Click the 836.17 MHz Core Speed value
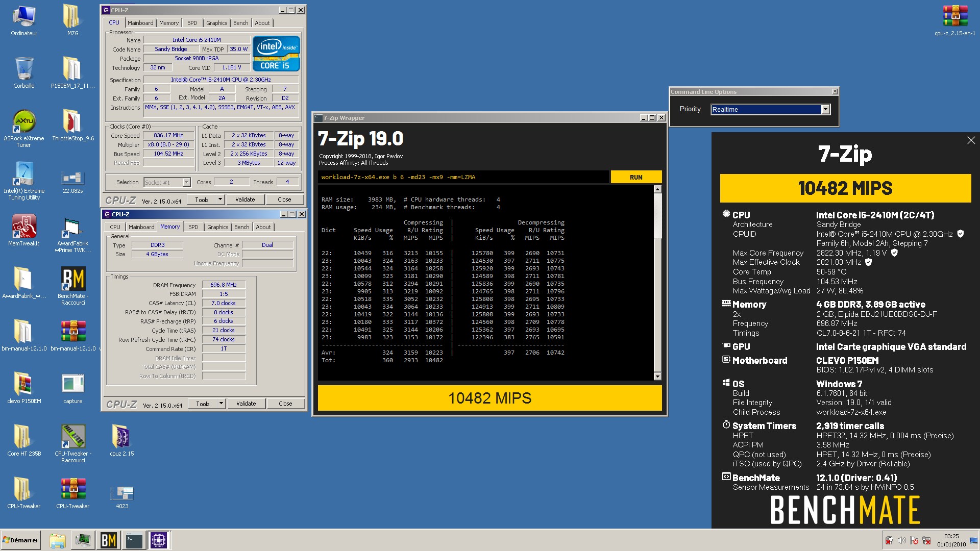This screenshot has height=551, width=980. [x=168, y=136]
